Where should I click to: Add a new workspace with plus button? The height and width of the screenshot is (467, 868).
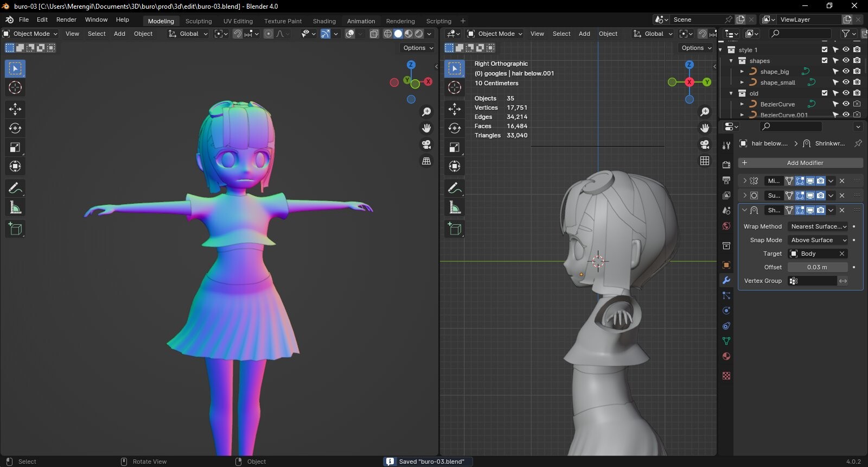(463, 21)
